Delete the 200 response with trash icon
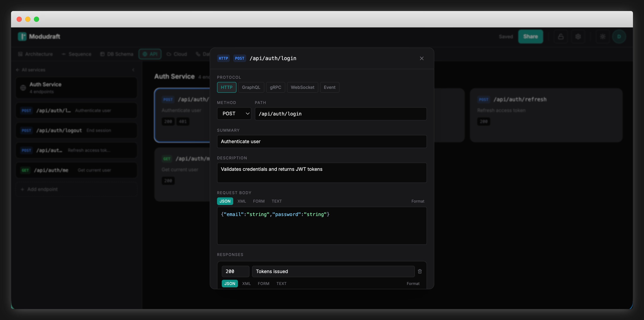Image resolution: width=644 pixels, height=320 pixels. (x=420, y=271)
